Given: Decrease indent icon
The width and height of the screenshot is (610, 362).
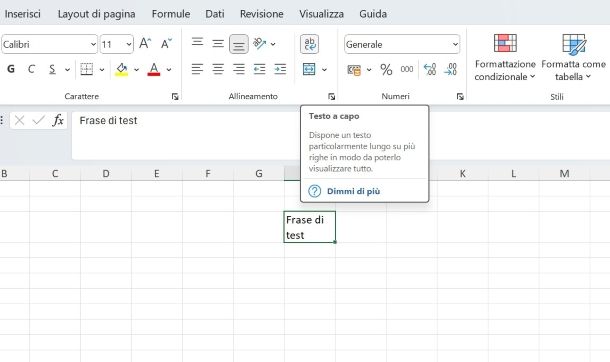Looking at the screenshot, I should pos(259,69).
